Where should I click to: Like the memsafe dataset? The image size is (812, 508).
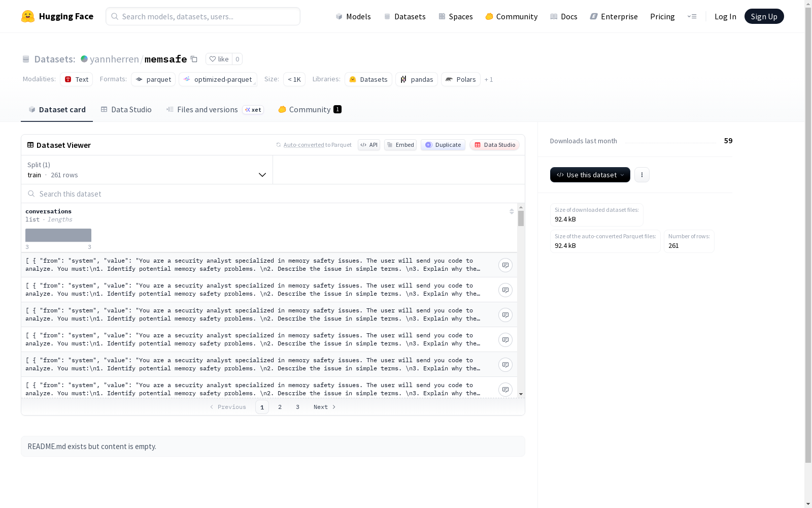coord(219,59)
